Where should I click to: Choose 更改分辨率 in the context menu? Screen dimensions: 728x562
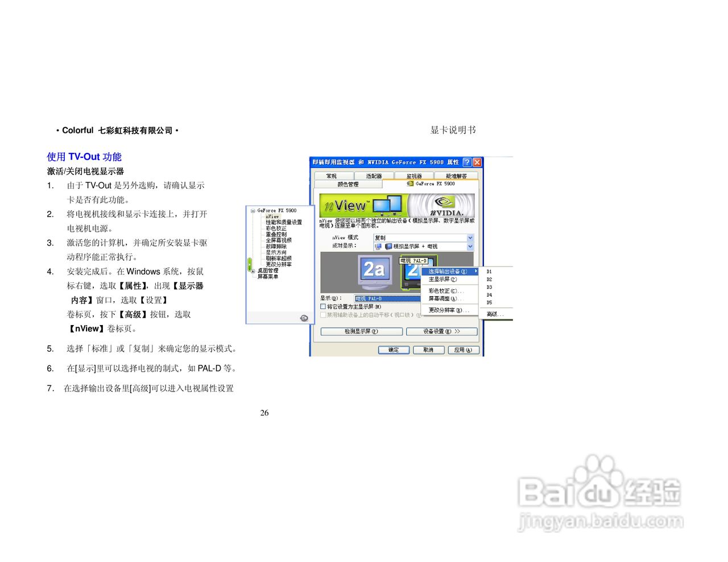click(449, 310)
